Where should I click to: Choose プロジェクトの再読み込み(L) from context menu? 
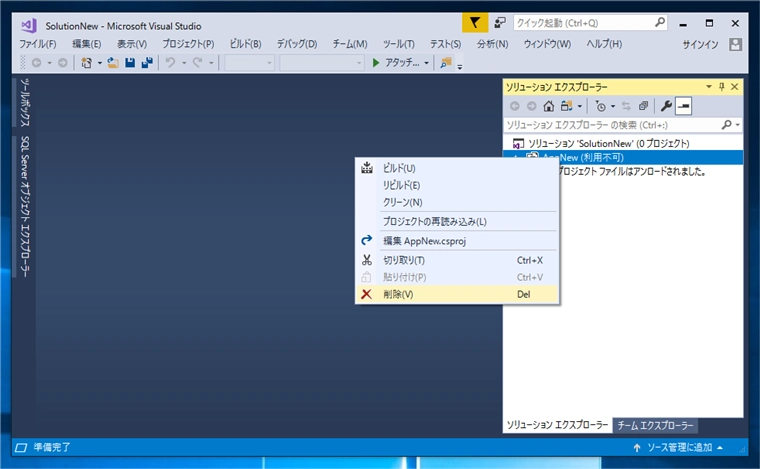pyautogui.click(x=457, y=221)
